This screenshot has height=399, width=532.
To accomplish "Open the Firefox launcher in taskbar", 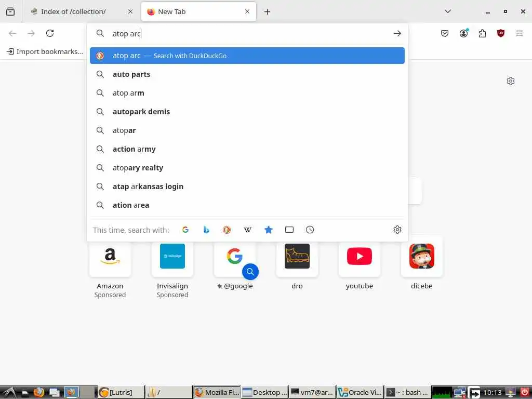I will (38, 392).
